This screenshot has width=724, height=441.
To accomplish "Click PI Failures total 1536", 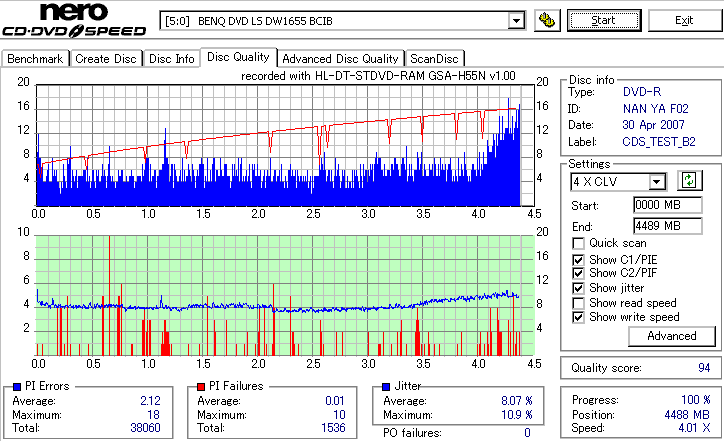I will (333, 428).
